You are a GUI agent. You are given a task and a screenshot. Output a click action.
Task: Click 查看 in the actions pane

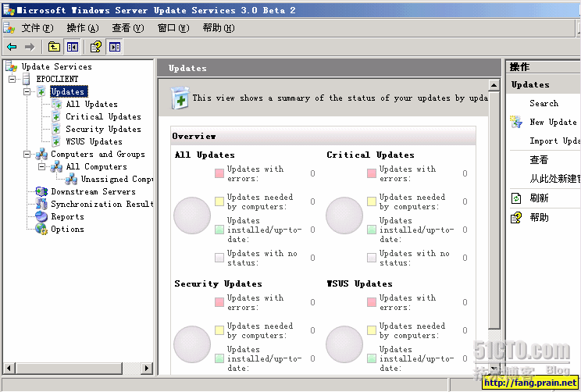pyautogui.click(x=539, y=160)
